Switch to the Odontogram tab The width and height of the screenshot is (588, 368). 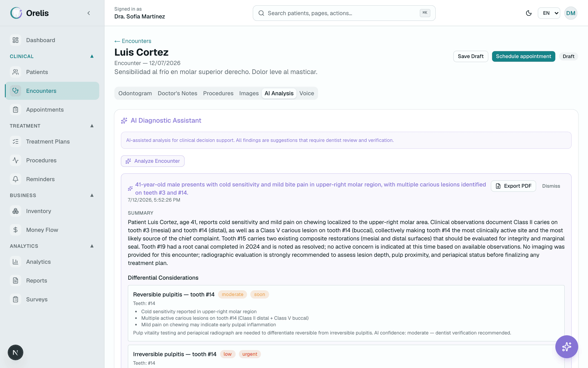[x=135, y=93]
